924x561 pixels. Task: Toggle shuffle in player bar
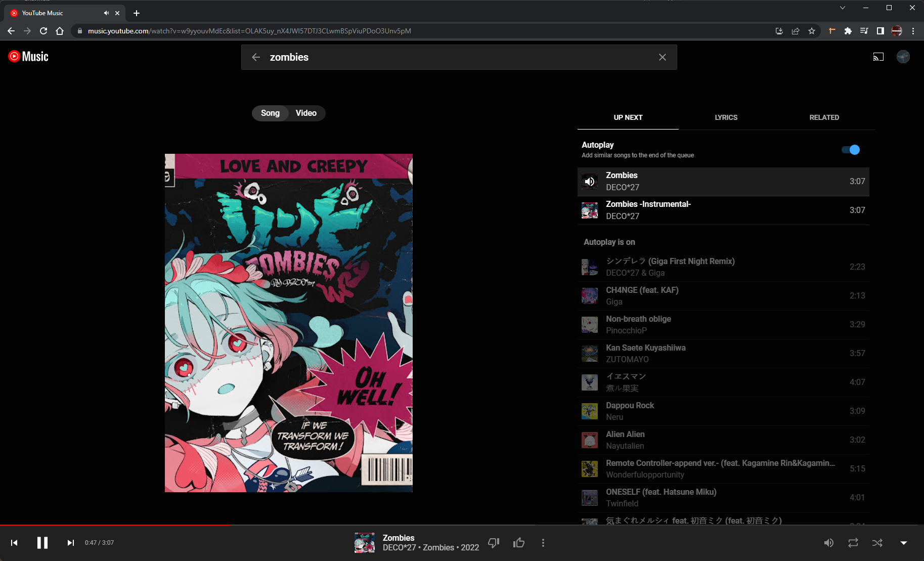point(877,543)
